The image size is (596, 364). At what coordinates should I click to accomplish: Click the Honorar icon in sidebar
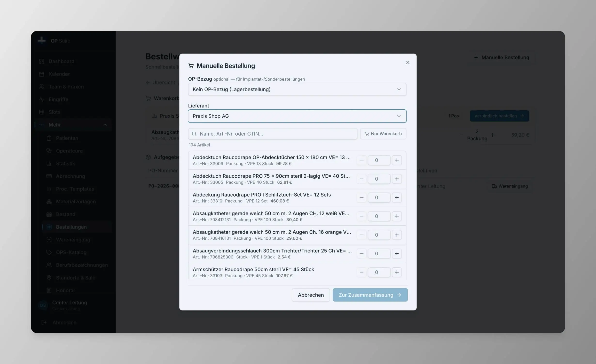(49, 290)
